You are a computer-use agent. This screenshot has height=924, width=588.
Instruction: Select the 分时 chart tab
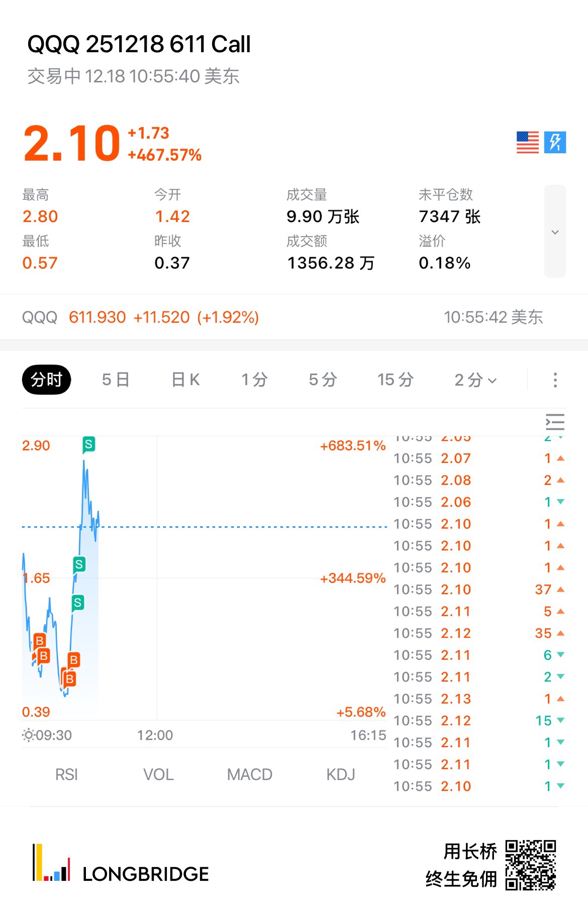pos(46,380)
